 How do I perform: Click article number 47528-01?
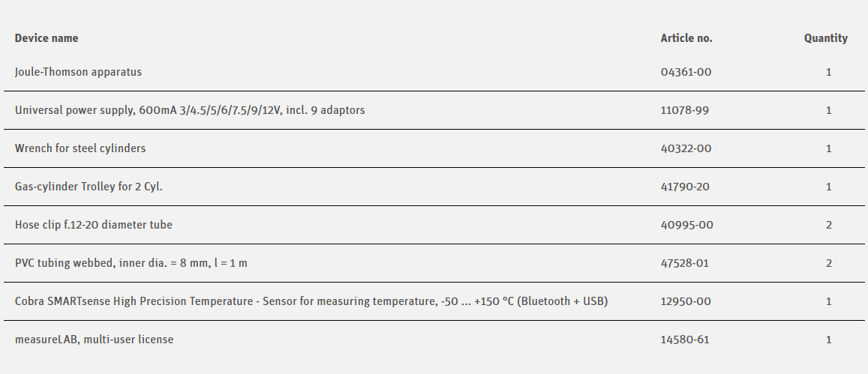[x=684, y=263]
